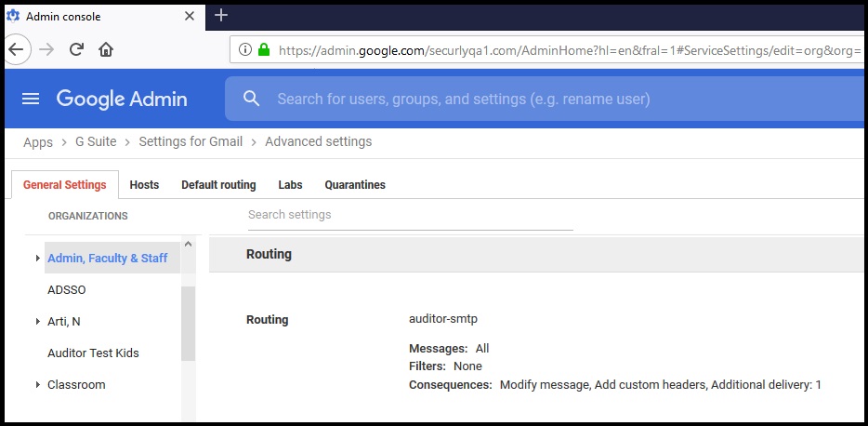868x426 pixels.
Task: Click the browser home icon
Action: [106, 49]
